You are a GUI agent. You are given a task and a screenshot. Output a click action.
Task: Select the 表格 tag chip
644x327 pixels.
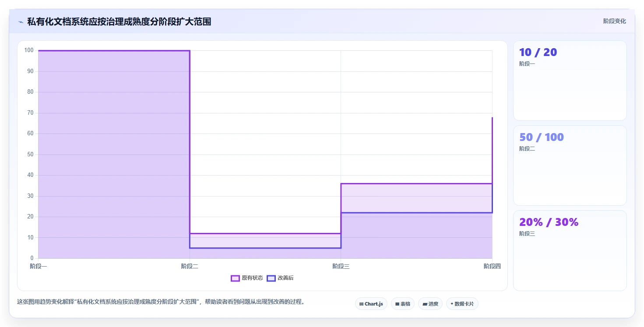[x=402, y=304]
